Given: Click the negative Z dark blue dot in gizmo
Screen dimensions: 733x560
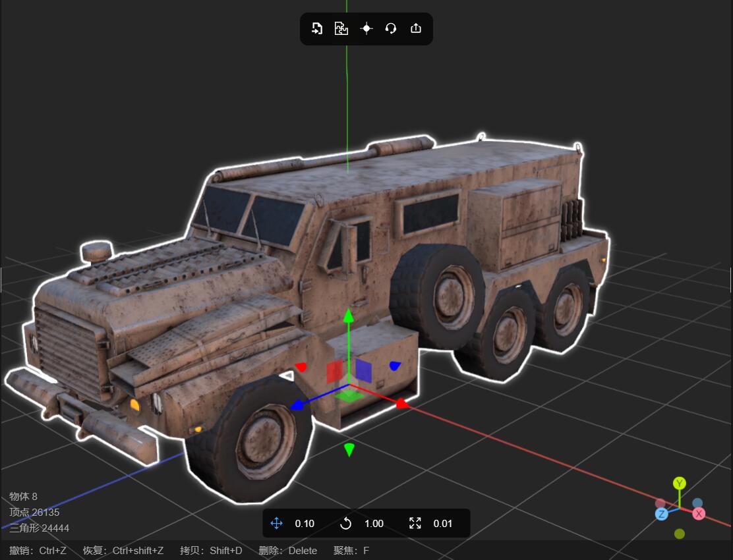Looking at the screenshot, I should coord(697,503).
